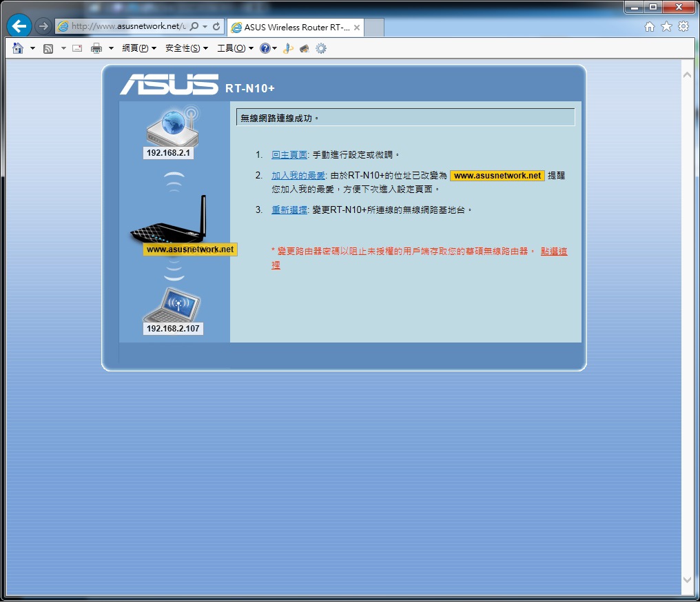Screen dimensions: 700x603
Task: Open the 工具(O) menu
Action: point(235,48)
